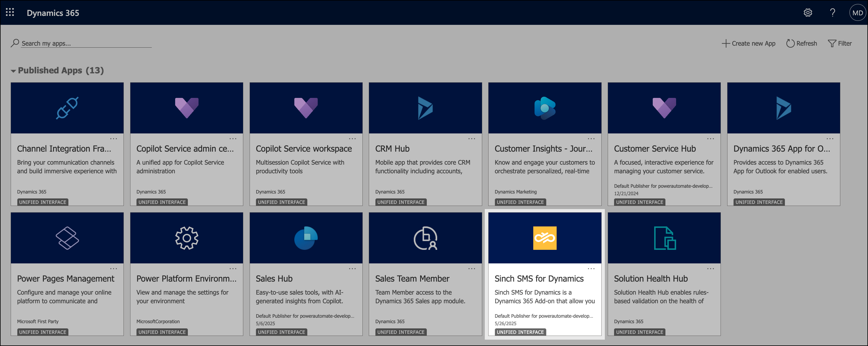Open Solution Health Hub document icon
The height and width of the screenshot is (346, 868).
coord(665,238)
